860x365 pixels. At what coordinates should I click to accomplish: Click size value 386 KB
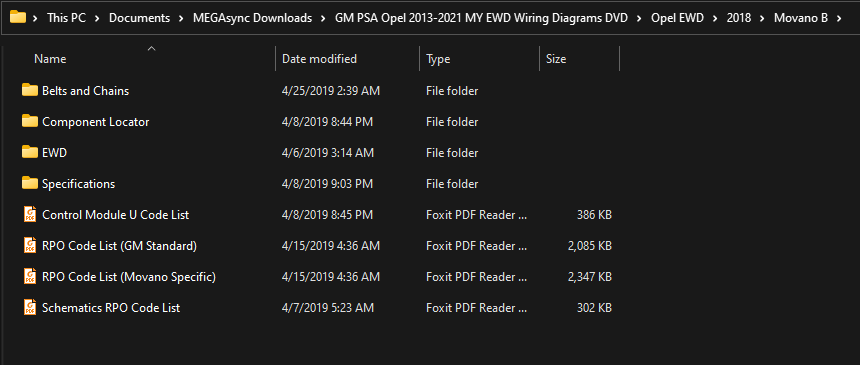tap(594, 215)
